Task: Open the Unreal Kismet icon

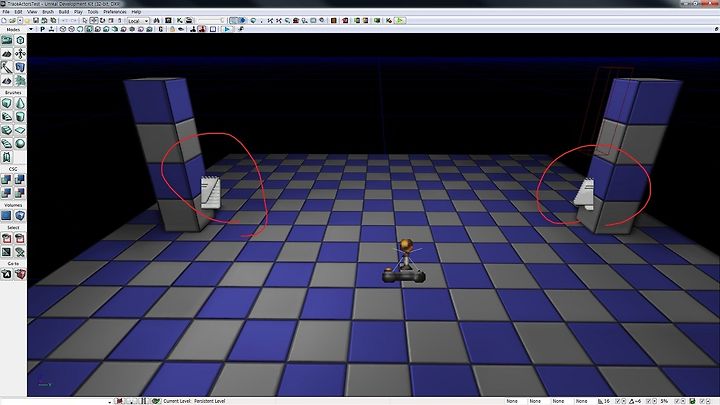Action: click(x=180, y=21)
